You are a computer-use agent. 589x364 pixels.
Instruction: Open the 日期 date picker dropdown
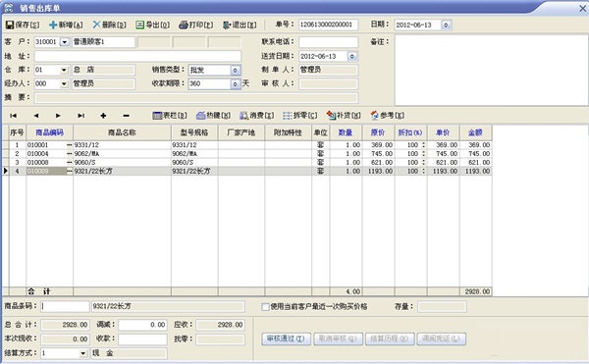coord(446,26)
